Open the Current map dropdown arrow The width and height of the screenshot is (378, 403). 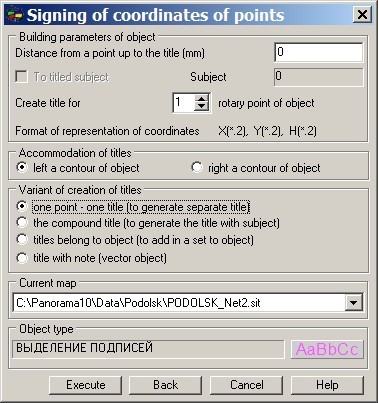click(x=353, y=303)
